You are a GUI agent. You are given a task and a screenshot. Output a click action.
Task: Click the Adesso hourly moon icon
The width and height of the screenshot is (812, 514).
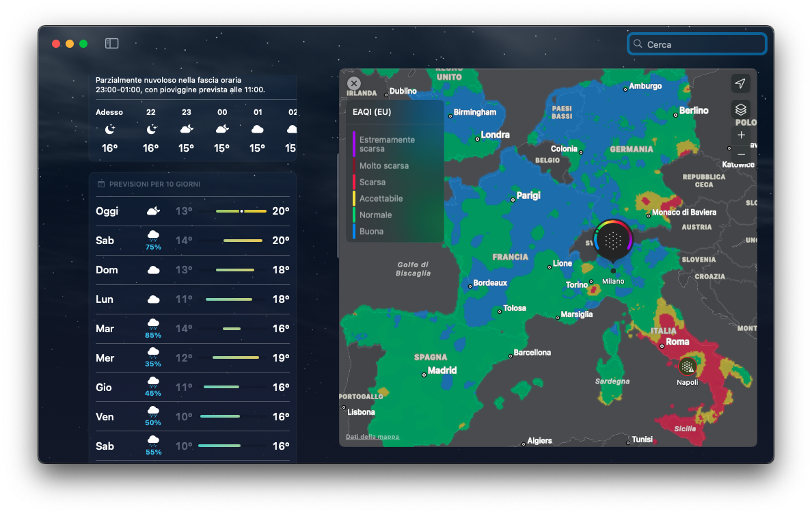point(109,129)
